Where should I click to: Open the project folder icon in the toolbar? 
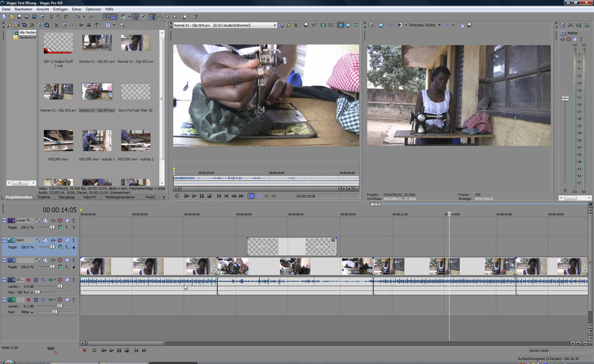point(11,16)
